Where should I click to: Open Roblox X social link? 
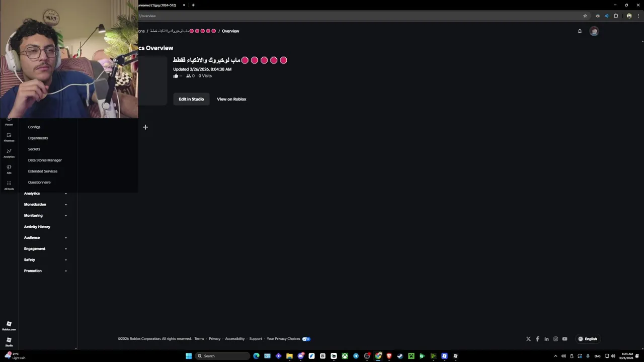tap(528, 339)
